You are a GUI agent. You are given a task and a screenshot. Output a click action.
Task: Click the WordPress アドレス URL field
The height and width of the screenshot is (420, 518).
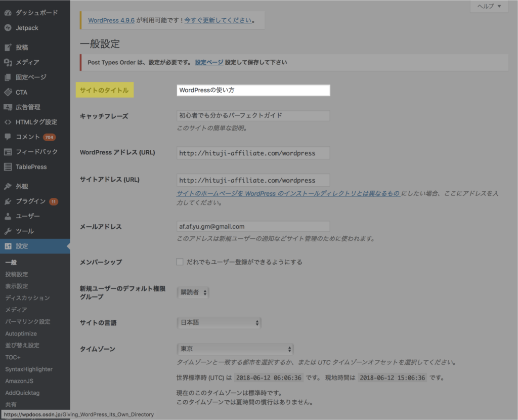[253, 153]
